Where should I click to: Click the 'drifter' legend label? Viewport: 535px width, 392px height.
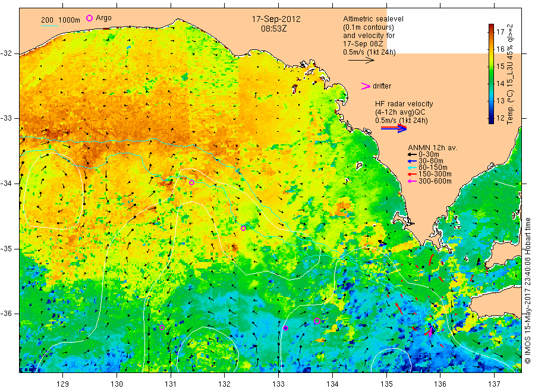click(382, 86)
